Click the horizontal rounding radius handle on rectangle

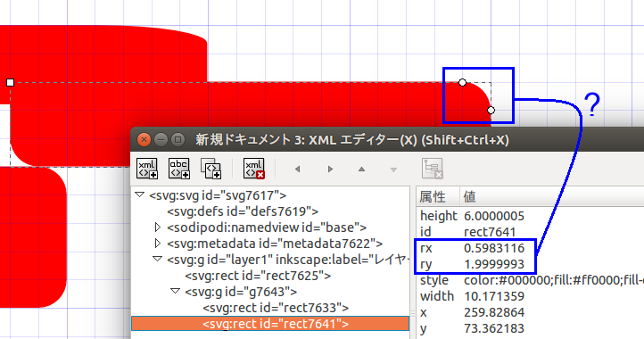462,83
